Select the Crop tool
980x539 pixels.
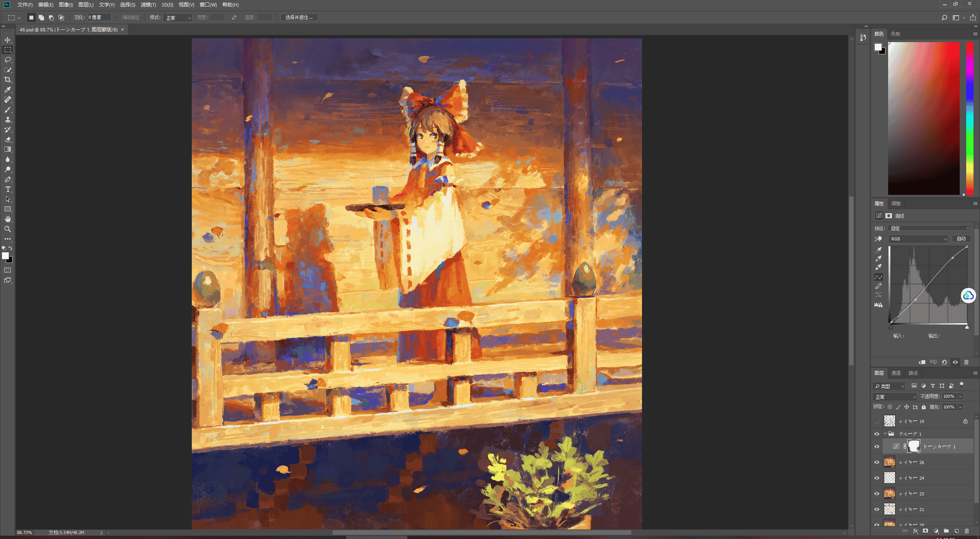pos(8,80)
